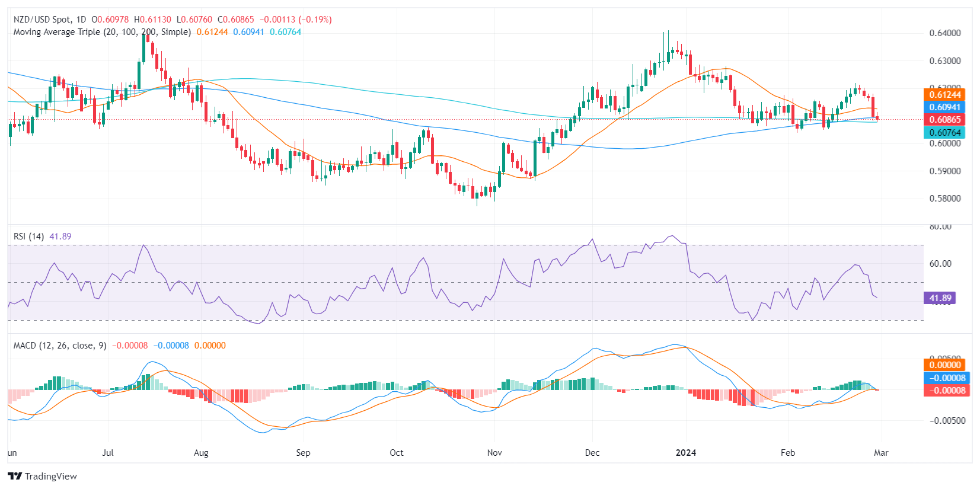980x489 pixels.
Task: Select the RSI (14) indicator label
Action: [28, 236]
